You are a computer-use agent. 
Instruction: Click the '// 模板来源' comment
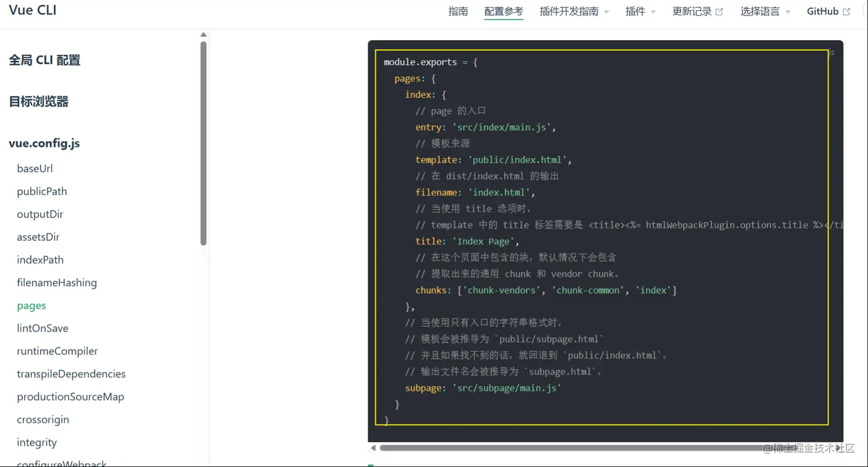point(443,143)
